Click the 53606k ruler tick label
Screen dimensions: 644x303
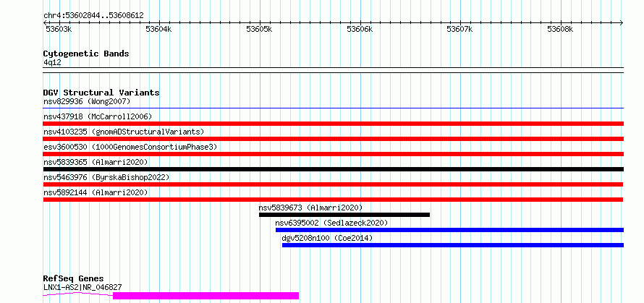pyautogui.click(x=360, y=29)
